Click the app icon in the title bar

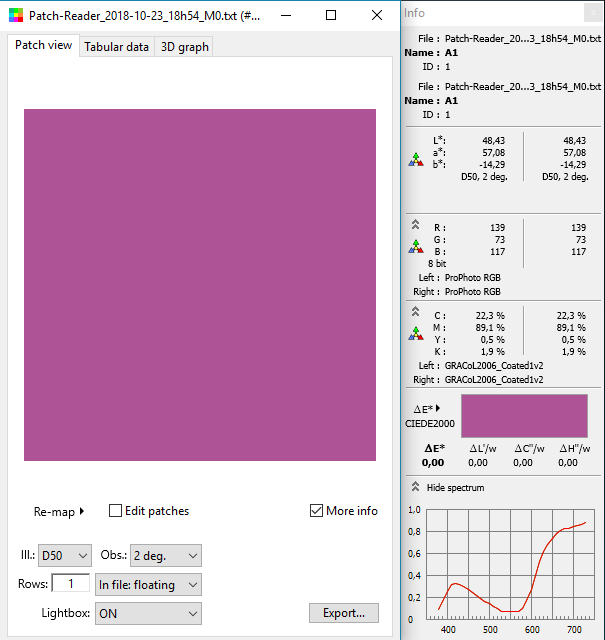point(16,16)
